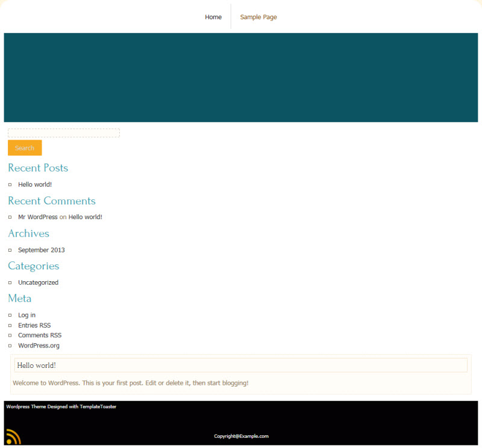Open the Entries RSS feed link
Viewport: 482px width, 448px height.
pos(34,325)
